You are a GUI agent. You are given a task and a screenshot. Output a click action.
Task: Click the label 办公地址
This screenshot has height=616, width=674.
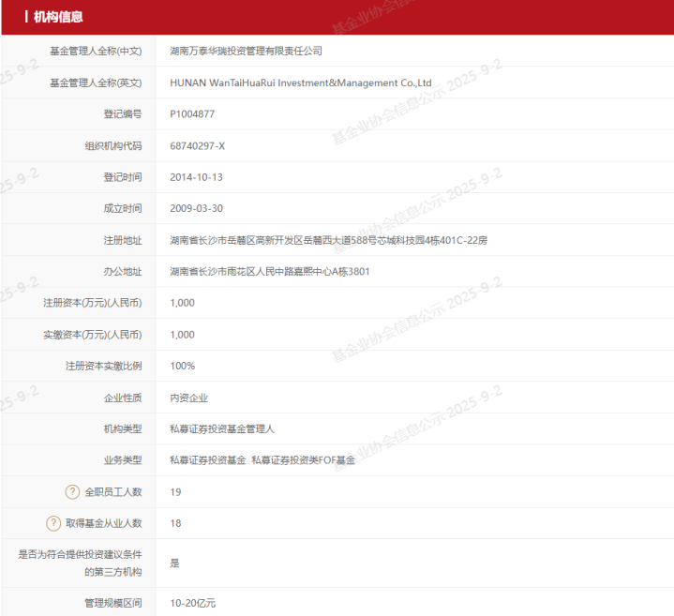tap(123, 272)
